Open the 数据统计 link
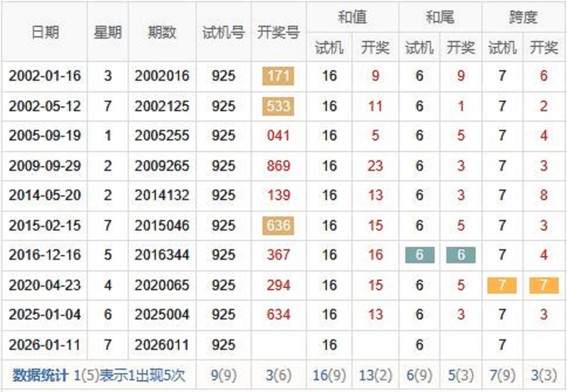Image resolution: width=567 pixels, height=392 pixels. [x=40, y=375]
